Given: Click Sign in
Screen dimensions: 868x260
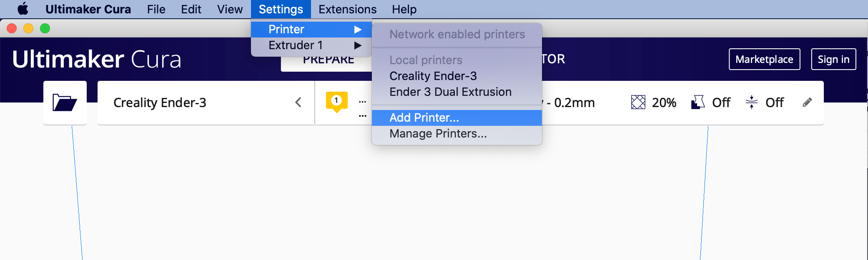Looking at the screenshot, I should point(833,59).
